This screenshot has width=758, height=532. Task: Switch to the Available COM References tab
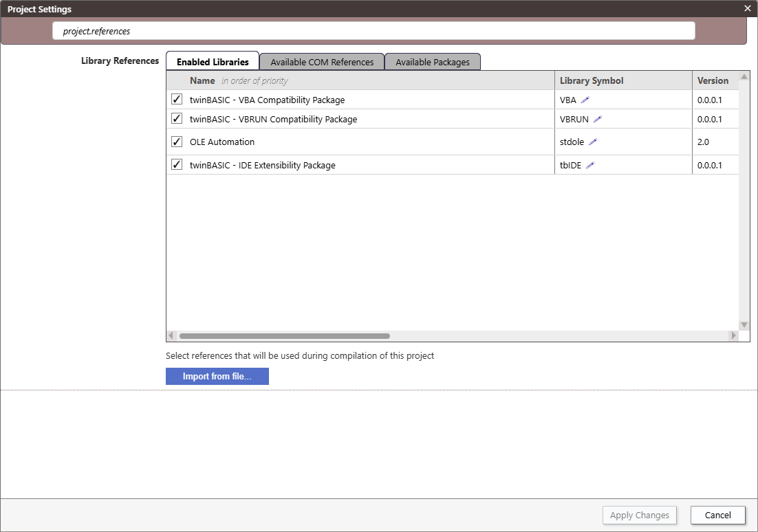322,62
